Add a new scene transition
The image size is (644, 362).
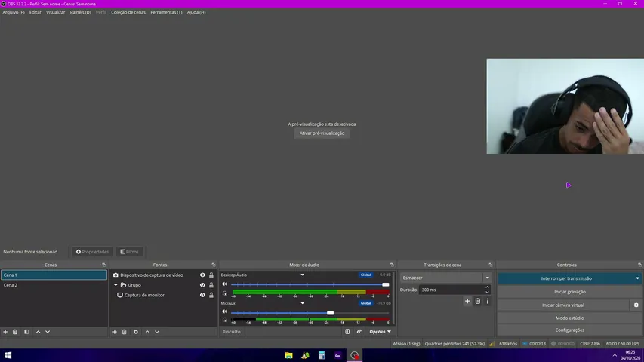pos(467,301)
